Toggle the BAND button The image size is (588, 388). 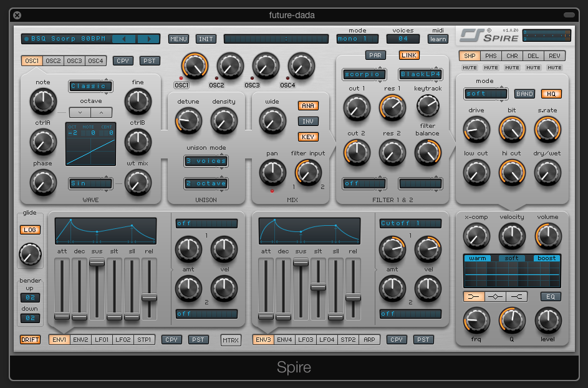coord(524,94)
